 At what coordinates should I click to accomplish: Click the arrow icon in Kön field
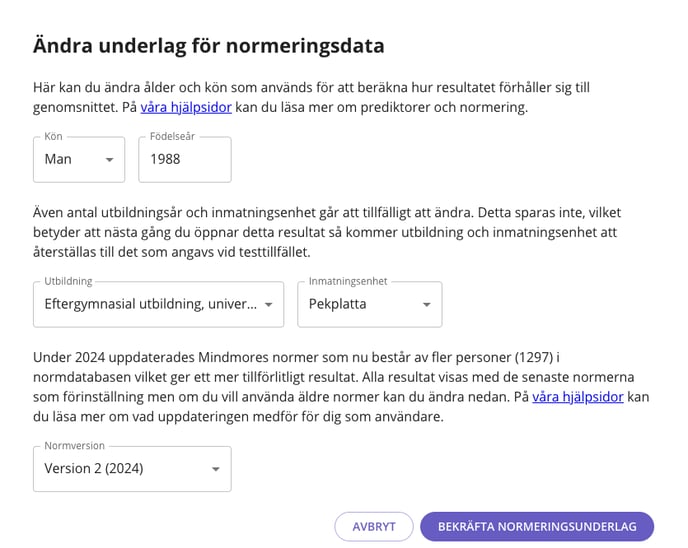pyautogui.click(x=109, y=160)
